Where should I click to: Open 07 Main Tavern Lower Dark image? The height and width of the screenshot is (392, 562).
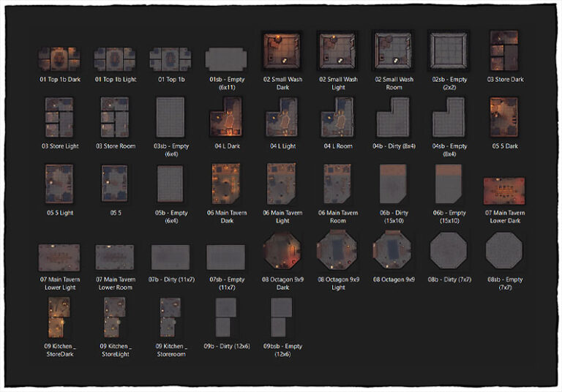504,190
